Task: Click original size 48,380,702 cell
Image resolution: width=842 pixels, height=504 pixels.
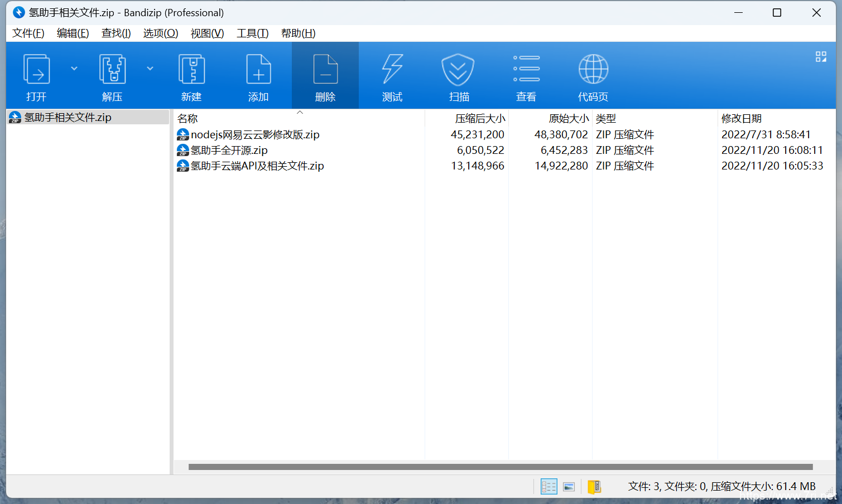Action: 561,134
